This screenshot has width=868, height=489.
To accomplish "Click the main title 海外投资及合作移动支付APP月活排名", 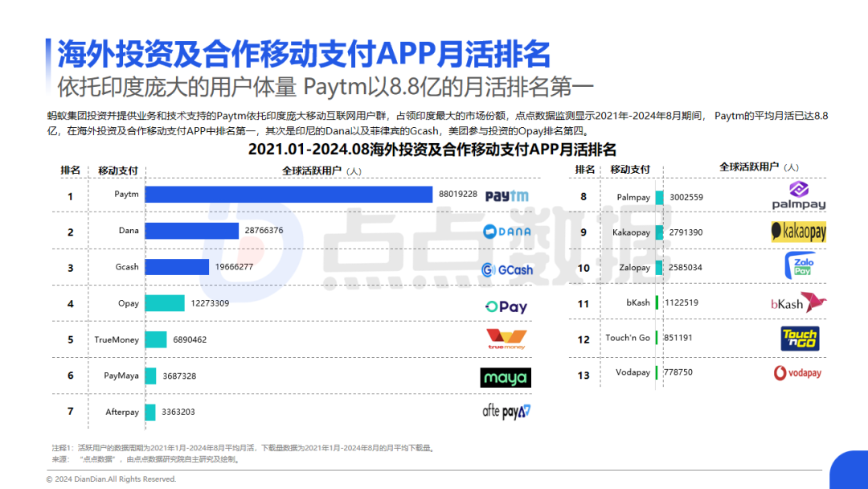I will pos(304,54).
